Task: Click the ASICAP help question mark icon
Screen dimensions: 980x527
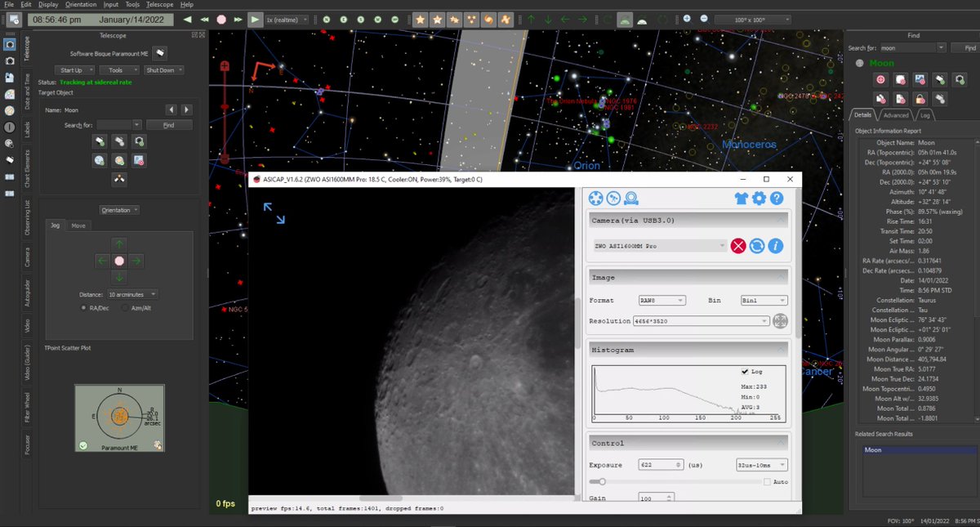Action: 777,198
